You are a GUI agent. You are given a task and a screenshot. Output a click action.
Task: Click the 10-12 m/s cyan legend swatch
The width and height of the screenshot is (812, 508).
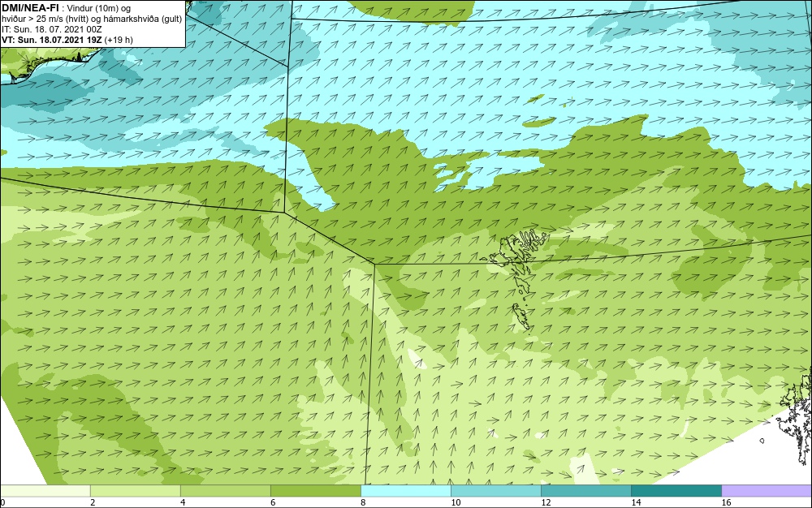[495, 491]
